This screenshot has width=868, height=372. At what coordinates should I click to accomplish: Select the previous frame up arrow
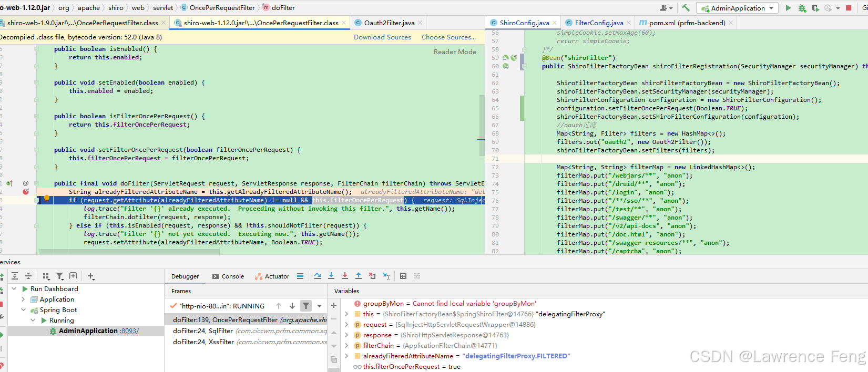(x=279, y=306)
